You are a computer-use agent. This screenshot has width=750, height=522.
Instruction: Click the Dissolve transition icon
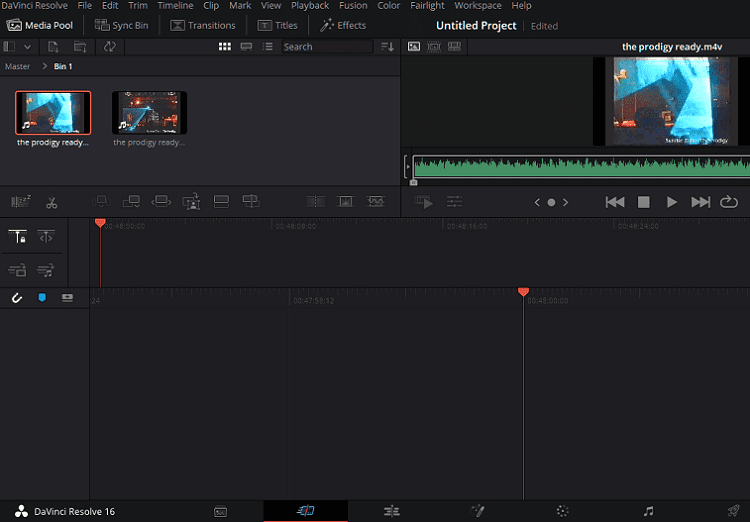point(345,201)
